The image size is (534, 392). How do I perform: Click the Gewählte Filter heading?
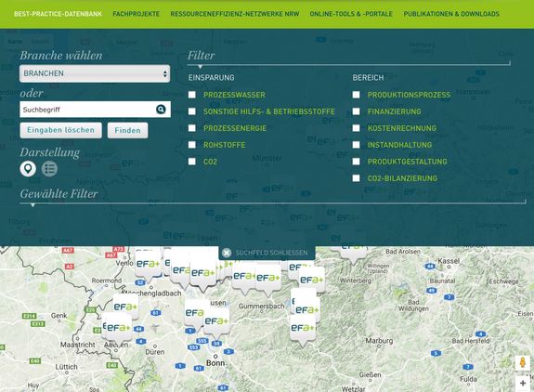[x=59, y=194]
